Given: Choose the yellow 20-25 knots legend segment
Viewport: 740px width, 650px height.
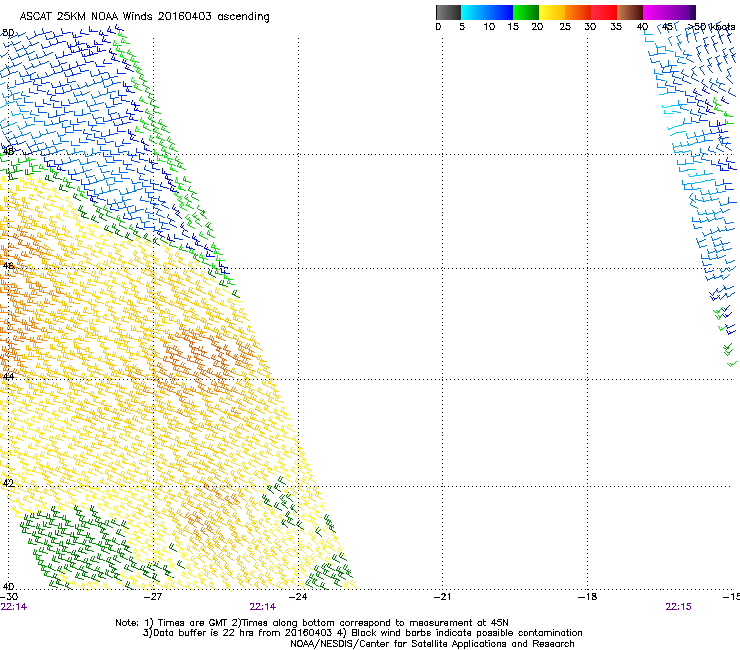Looking at the screenshot, I should tap(552, 12).
